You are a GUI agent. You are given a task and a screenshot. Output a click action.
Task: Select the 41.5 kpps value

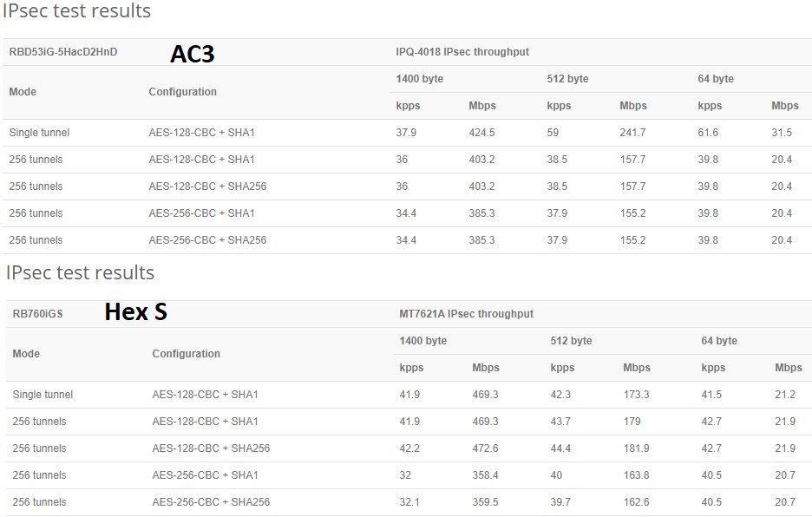click(711, 395)
